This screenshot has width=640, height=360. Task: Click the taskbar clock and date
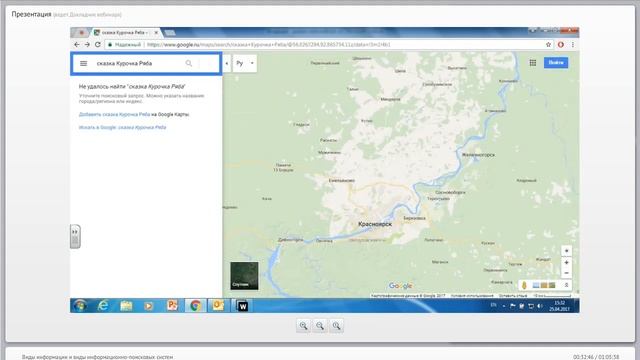pos(559,306)
